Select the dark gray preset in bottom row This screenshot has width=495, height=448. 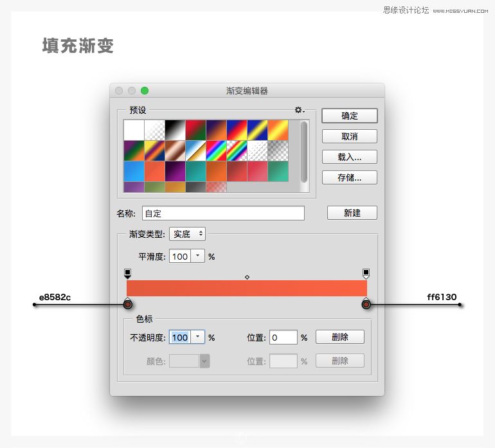(195, 187)
